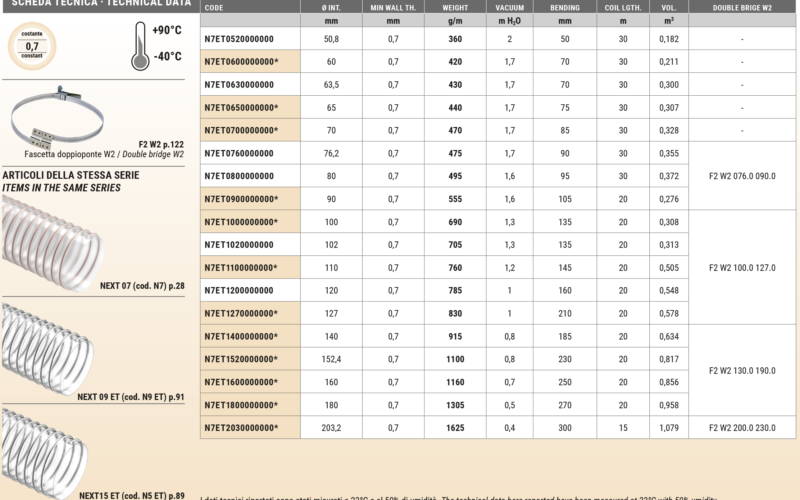Click the NEXT 09 ET (cod. N9 ET) p.91 label
Image resolution: width=800 pixels, height=500 pixels.
131,397
